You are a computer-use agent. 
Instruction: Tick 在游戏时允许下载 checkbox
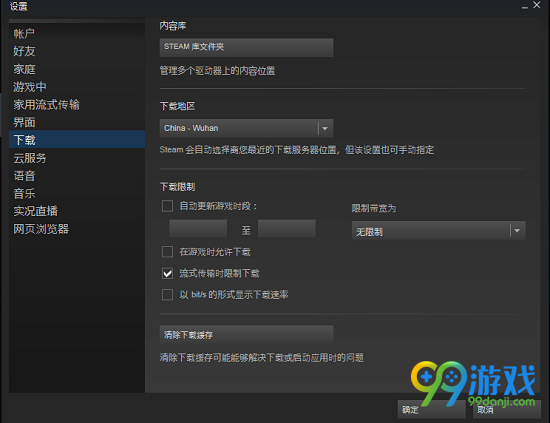(x=167, y=252)
